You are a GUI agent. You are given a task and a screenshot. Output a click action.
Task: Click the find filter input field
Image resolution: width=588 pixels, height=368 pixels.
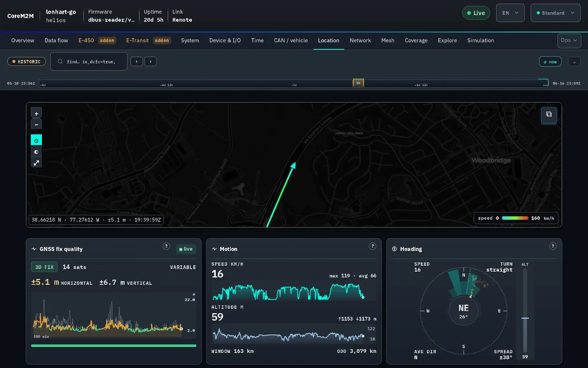tap(89, 61)
